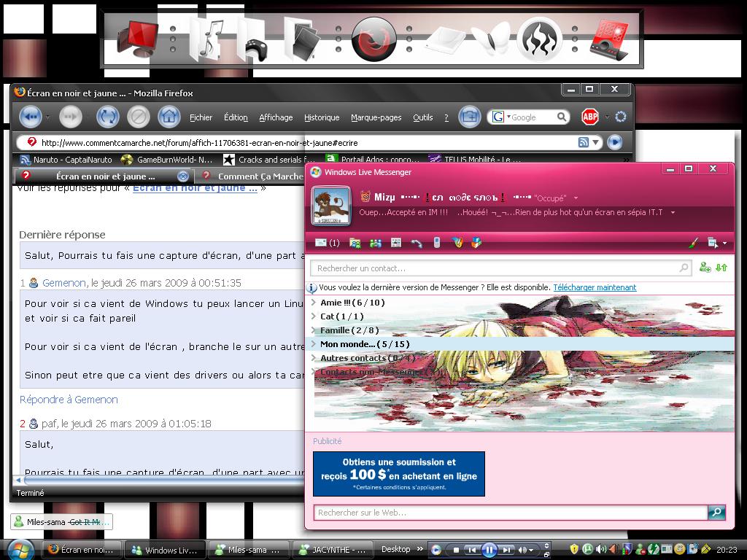Viewport: 747px width, 560px height.
Task: Click the Télécharger maintenant link
Action: click(595, 288)
